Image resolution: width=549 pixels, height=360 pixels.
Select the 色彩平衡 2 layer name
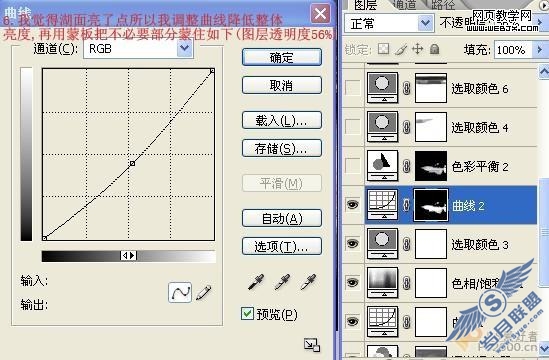point(479,166)
